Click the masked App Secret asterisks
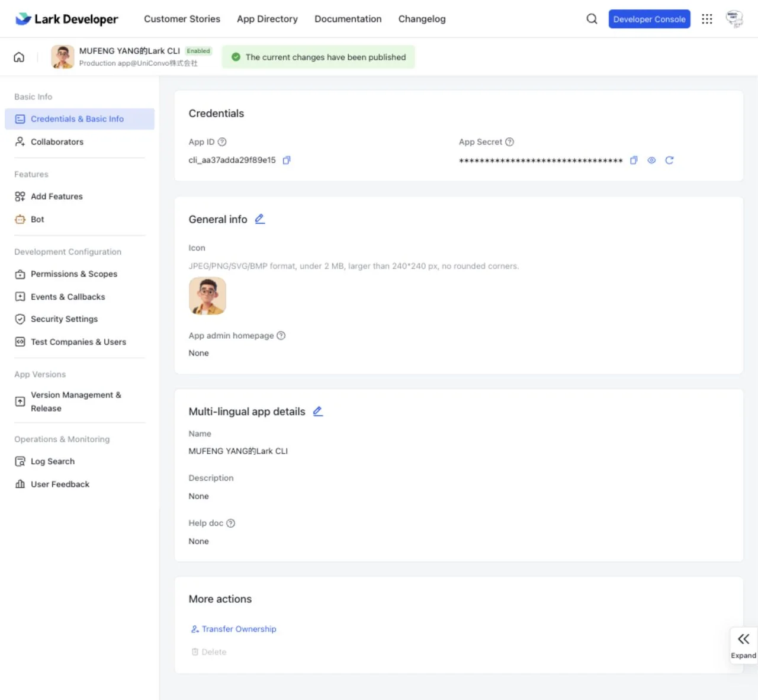Screen dimensions: 758x700 541,160
